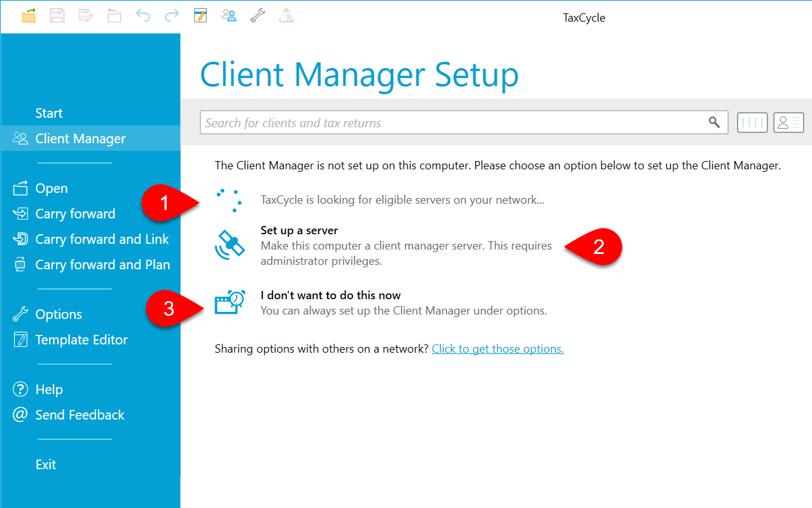
Task: Open options via the wrench toolbar icon
Action: tap(258, 16)
